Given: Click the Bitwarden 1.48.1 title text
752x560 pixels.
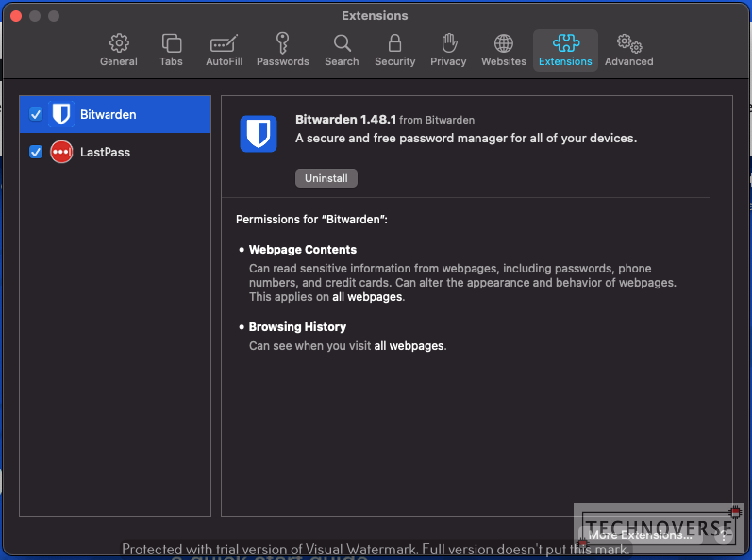Looking at the screenshot, I should click(x=345, y=120).
